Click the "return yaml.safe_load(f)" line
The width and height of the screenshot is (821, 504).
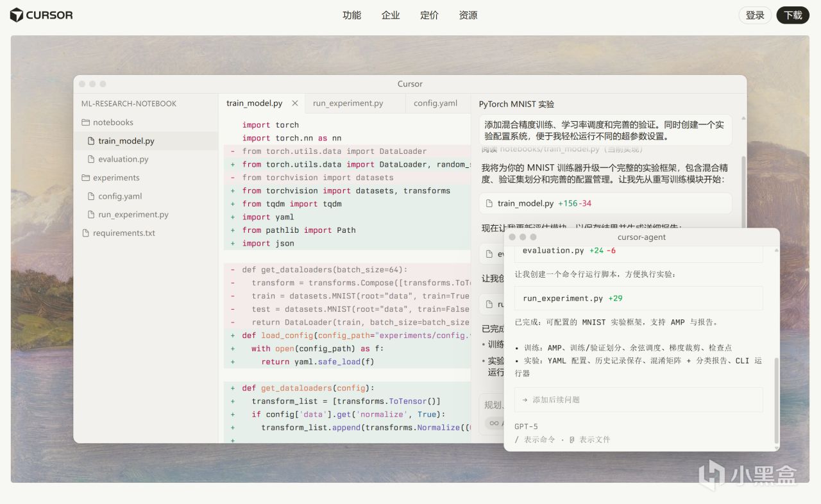317,362
